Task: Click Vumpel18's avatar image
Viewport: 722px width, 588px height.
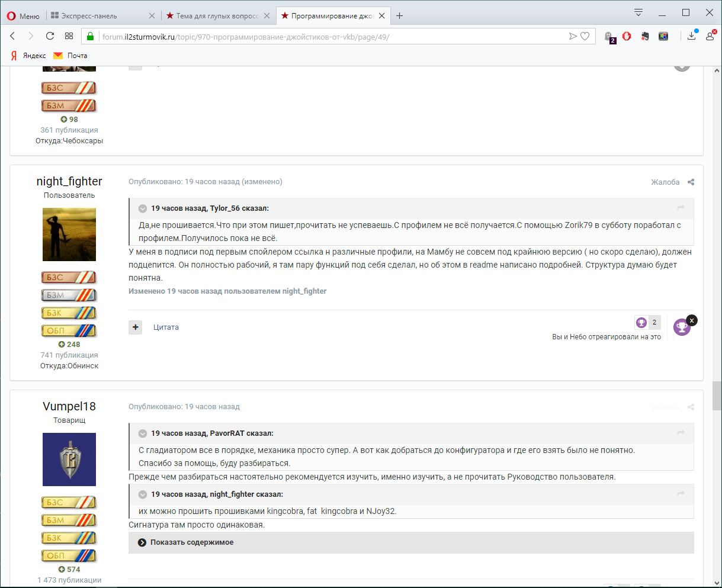Action: (69, 460)
